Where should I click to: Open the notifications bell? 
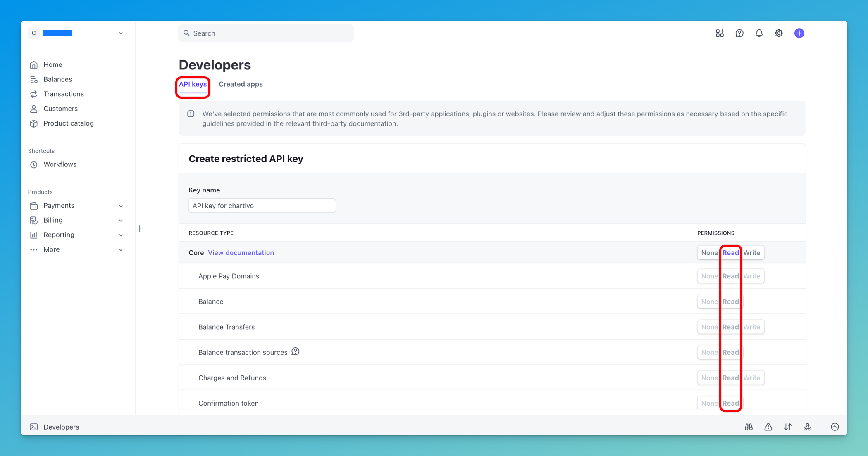(759, 33)
